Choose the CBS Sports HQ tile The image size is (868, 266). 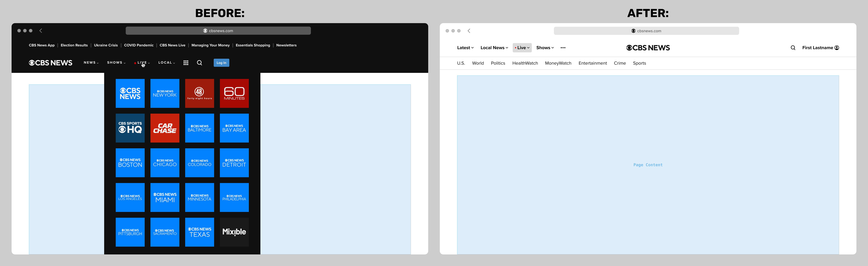pyautogui.click(x=130, y=128)
